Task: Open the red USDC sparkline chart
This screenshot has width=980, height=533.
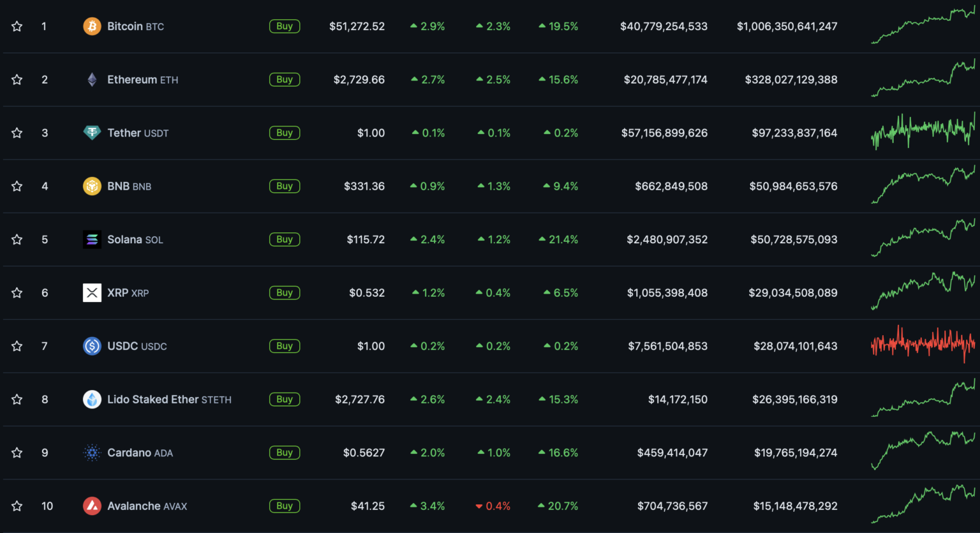Action: (923, 345)
